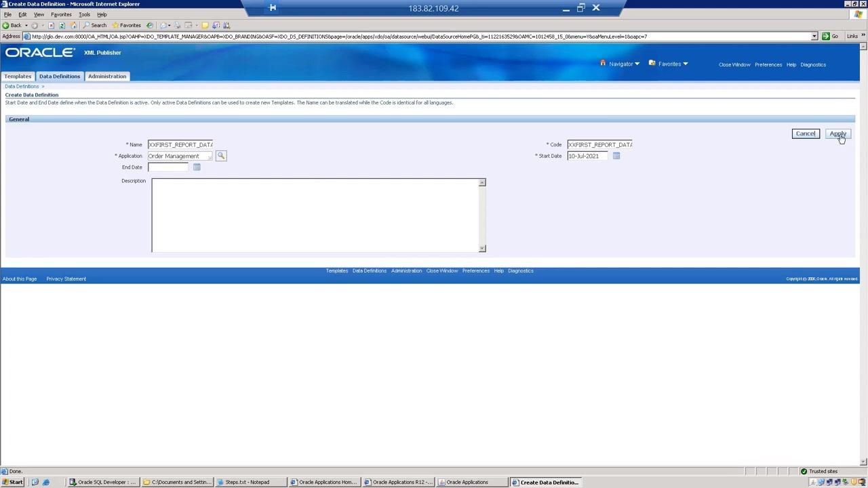Click the Cancel button
The width and height of the screenshot is (868, 488).
click(806, 134)
